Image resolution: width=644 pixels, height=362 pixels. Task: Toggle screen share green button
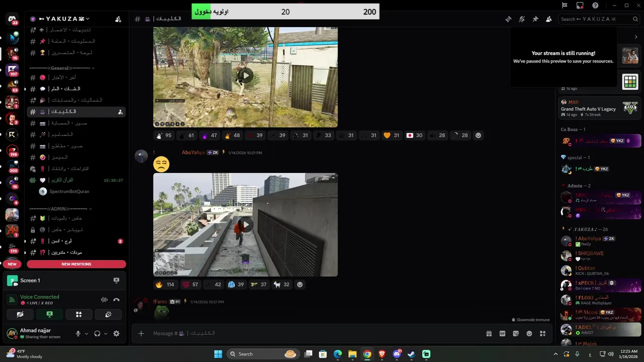tap(49, 314)
